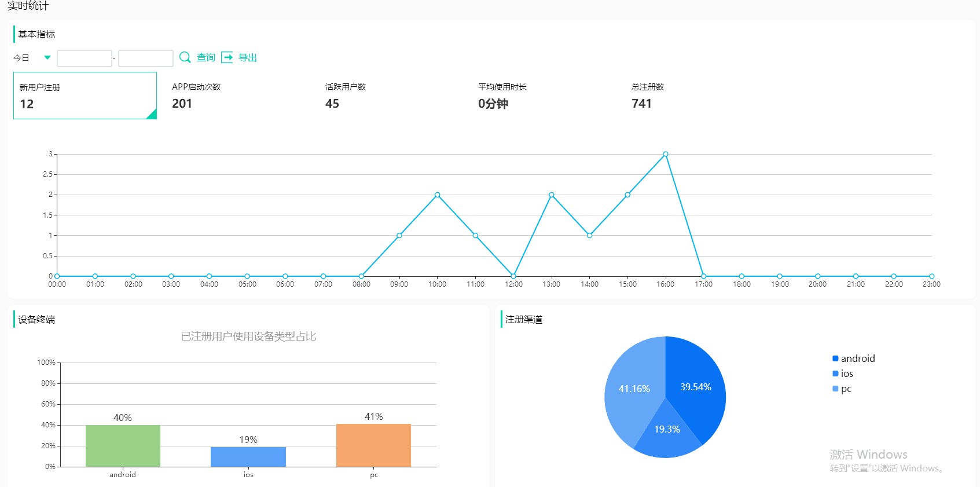The width and height of the screenshot is (980, 487).
Task: Click the 11:00 data point on line chart
Action: tap(475, 235)
